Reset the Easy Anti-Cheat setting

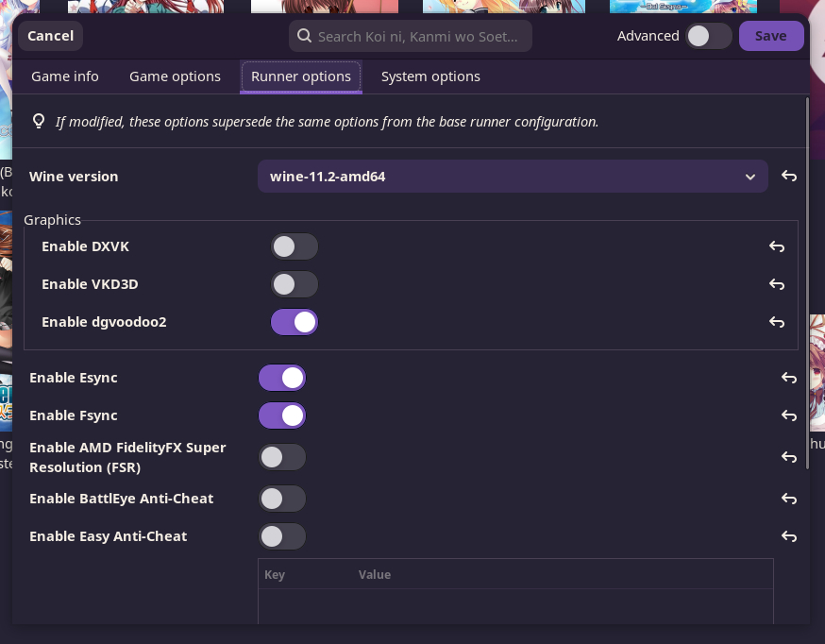[x=789, y=536]
